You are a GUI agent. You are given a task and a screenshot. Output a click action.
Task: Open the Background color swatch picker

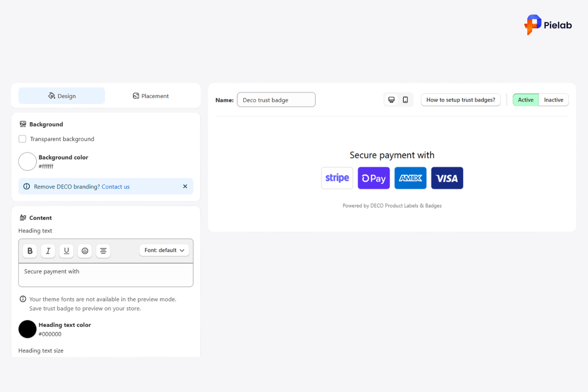coord(27,162)
